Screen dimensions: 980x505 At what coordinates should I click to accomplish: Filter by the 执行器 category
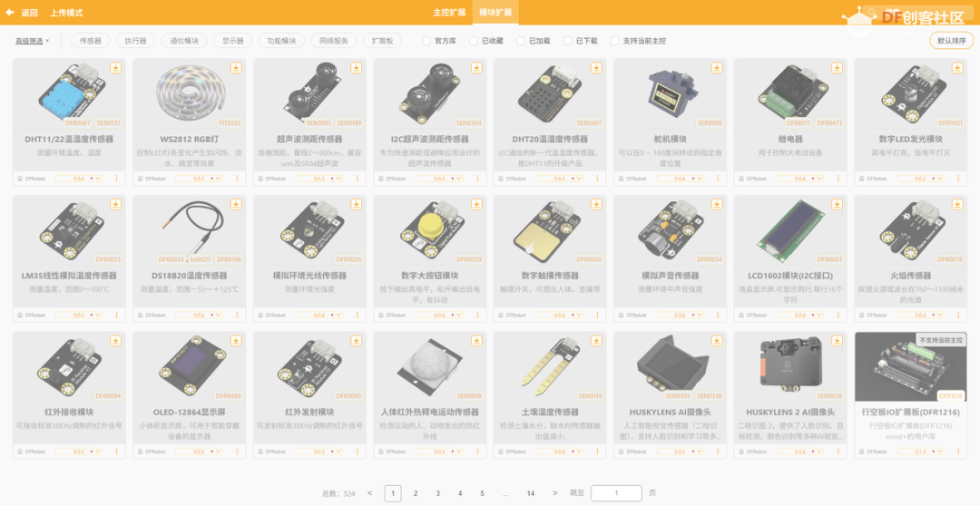(135, 41)
